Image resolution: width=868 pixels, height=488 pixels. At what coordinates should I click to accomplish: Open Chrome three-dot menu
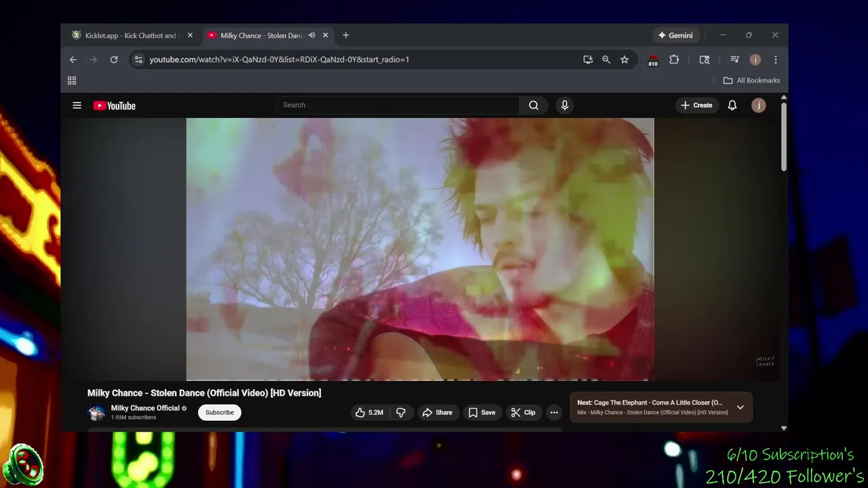(776, 60)
